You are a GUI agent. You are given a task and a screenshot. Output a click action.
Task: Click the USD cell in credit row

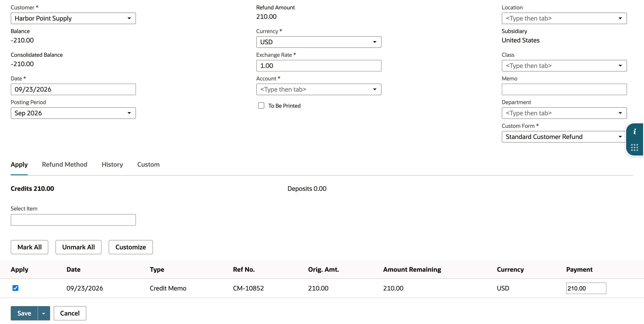503,288
